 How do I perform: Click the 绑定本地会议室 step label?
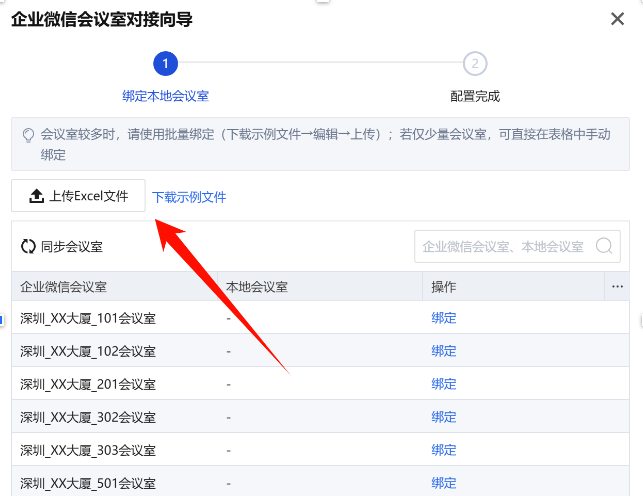pos(165,96)
